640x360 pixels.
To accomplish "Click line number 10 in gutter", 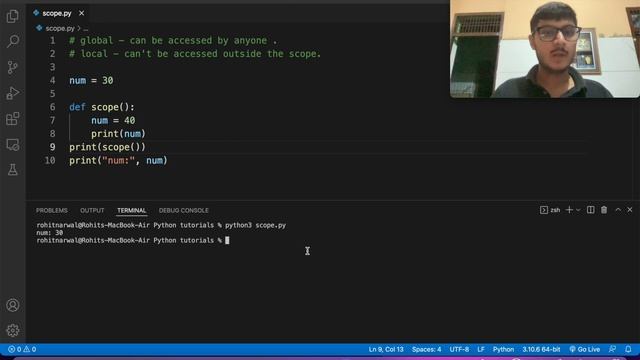I will coord(50,160).
